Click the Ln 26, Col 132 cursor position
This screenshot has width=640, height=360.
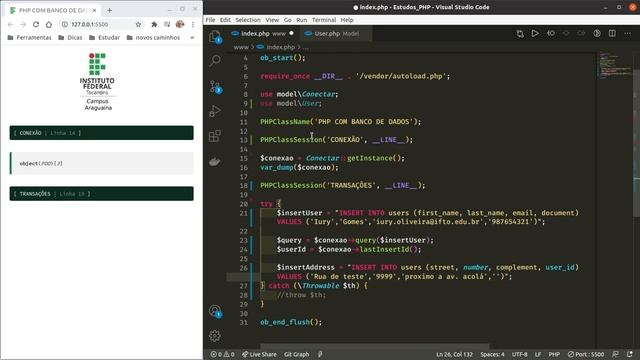454,354
